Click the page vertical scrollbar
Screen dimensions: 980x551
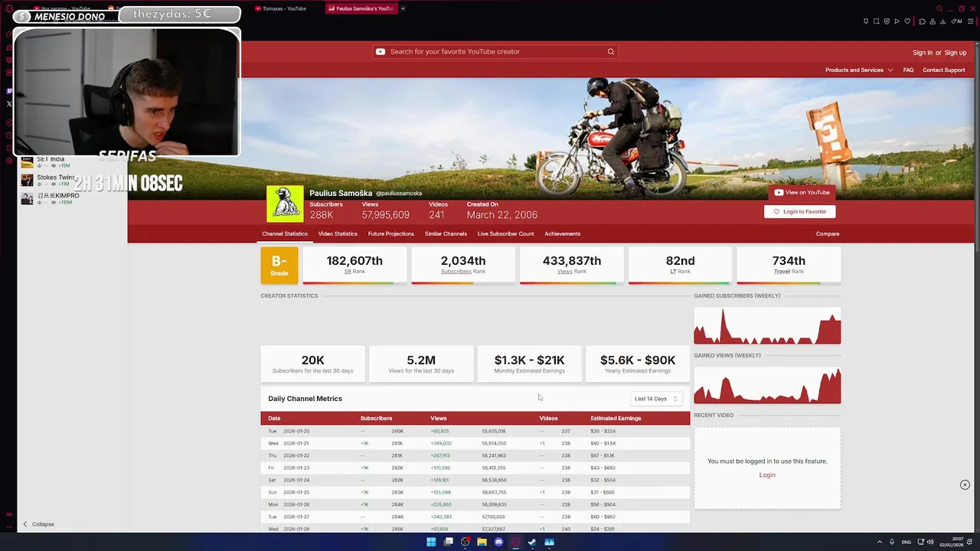click(x=977, y=287)
